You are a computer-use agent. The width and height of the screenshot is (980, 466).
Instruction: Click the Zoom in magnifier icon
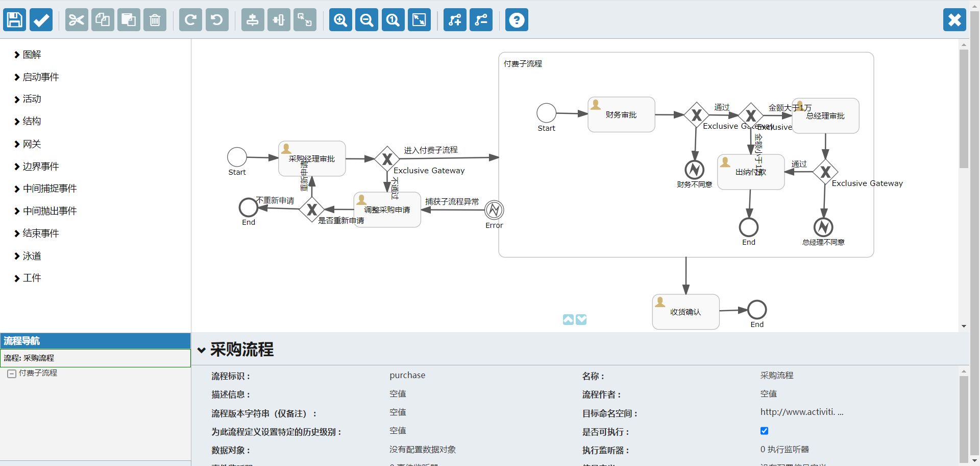click(x=340, y=20)
